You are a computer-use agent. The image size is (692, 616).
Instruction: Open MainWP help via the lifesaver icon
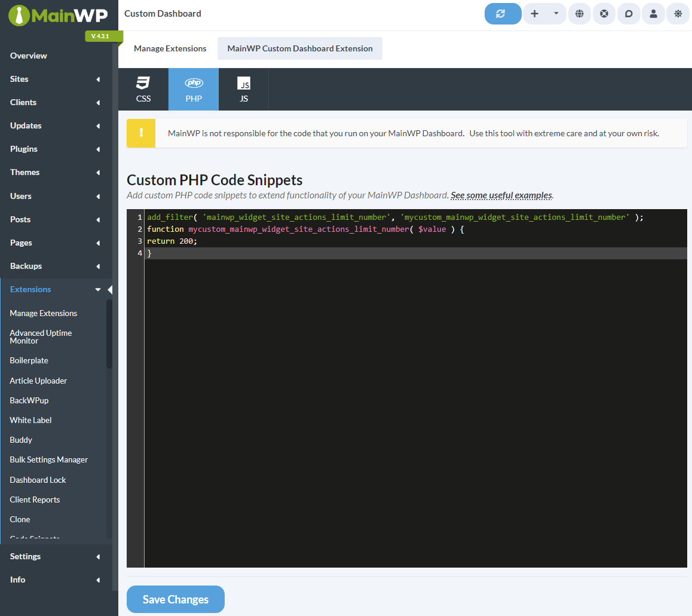coord(604,13)
